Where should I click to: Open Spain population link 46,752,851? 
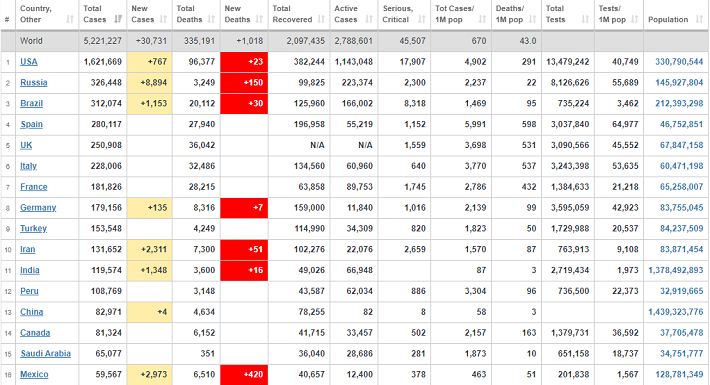tap(681, 124)
